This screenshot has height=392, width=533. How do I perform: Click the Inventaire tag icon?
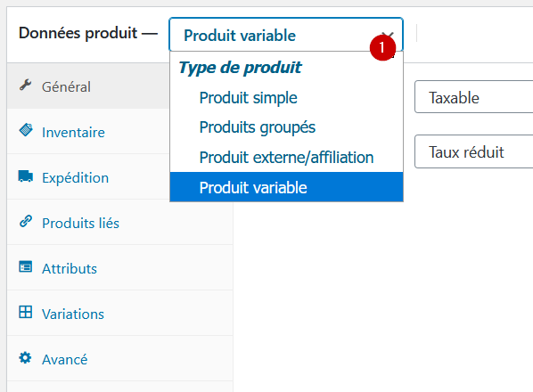[x=26, y=130]
